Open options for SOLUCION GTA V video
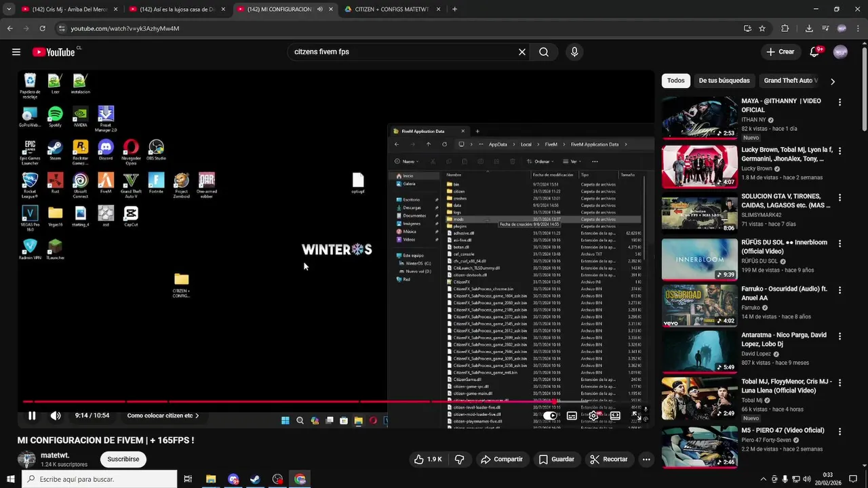This screenshot has width=868, height=488. pyautogui.click(x=840, y=197)
